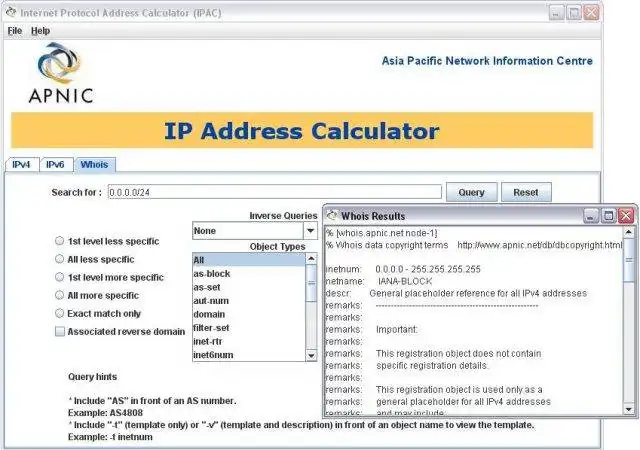Screen dimensions: 640x450
Task: Click the Whois Results window title
Action: point(373,216)
